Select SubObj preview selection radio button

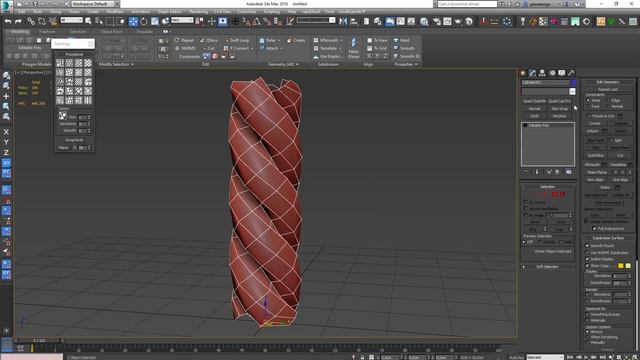pos(540,242)
